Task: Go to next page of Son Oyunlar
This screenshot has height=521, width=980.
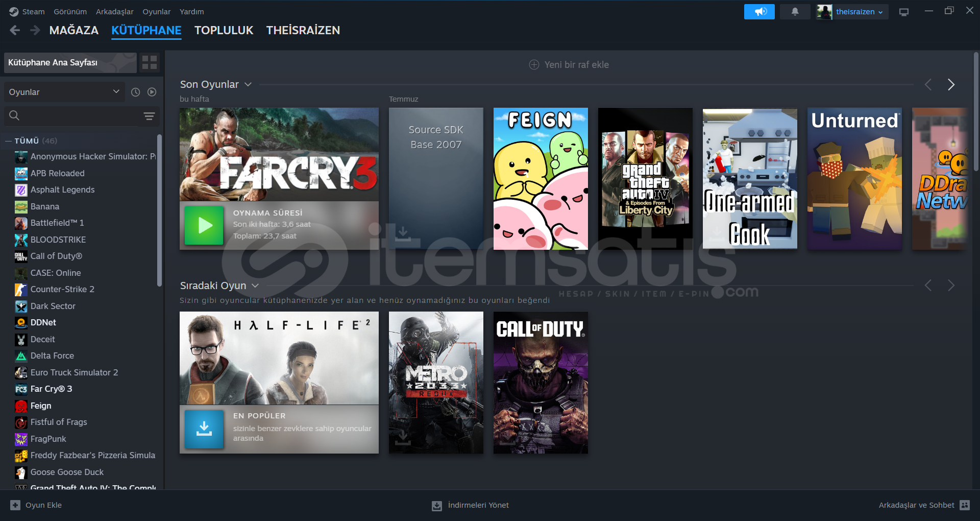Action: click(x=951, y=85)
